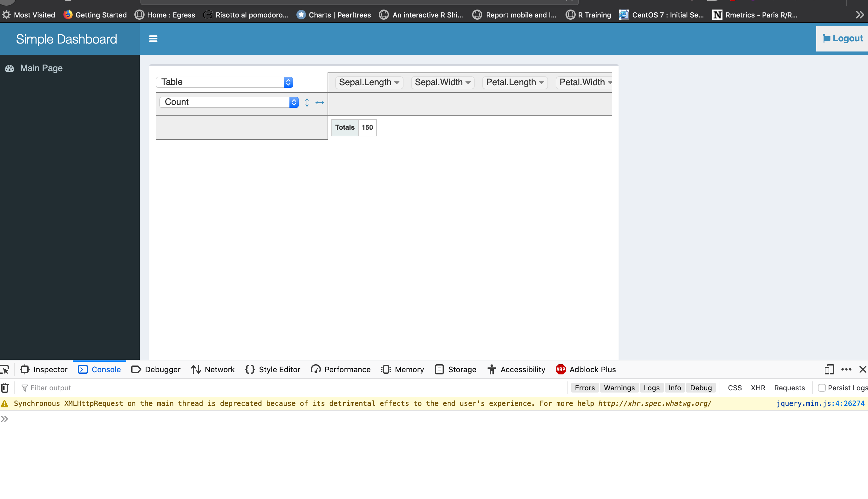Select Main Page in sidebar
This screenshot has height=499, width=868.
(x=41, y=68)
